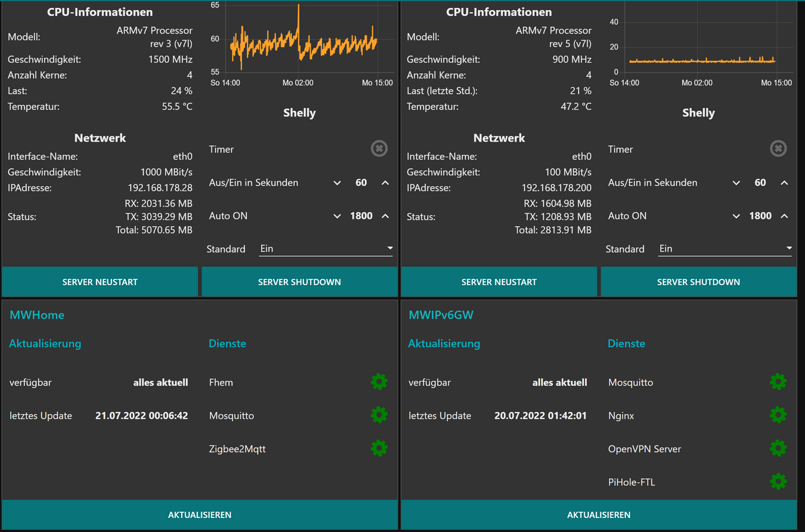Click speed value 900 MHz

tap(572, 59)
